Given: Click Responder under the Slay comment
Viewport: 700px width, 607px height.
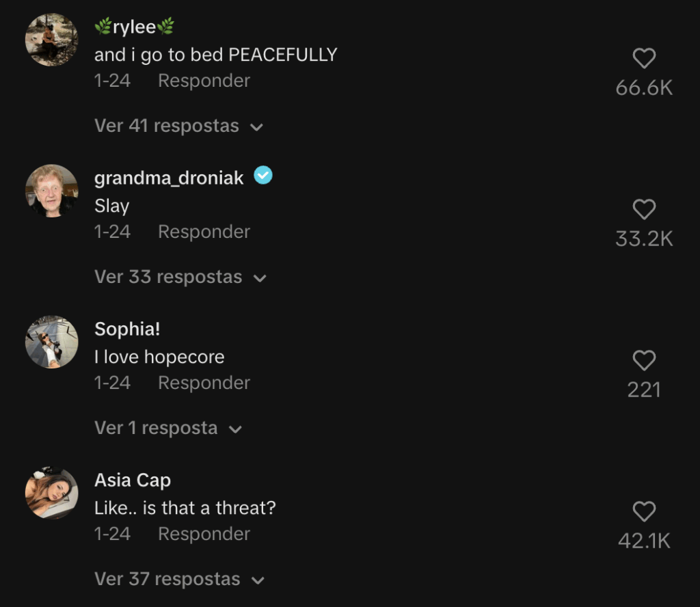Looking at the screenshot, I should click(x=204, y=232).
